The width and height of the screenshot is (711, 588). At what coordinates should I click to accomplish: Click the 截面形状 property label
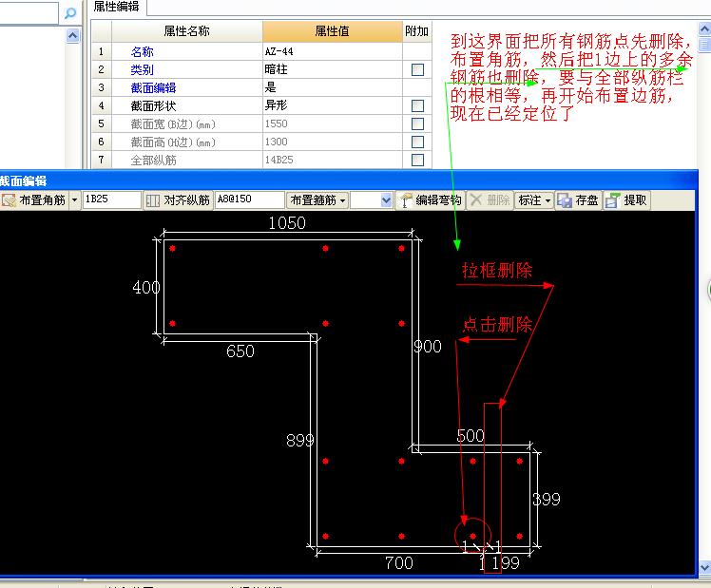coord(153,106)
